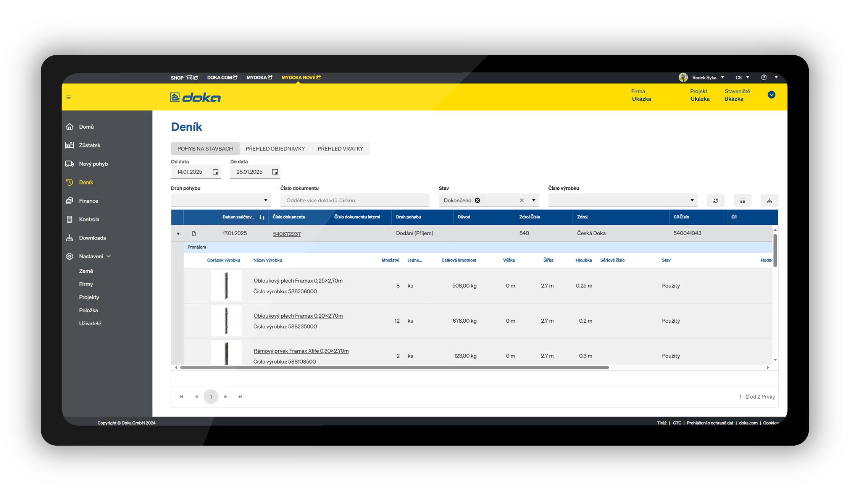The height and width of the screenshot is (501, 868).
Task: Sort by Datum zaúčtování column
Action: [x=243, y=217]
